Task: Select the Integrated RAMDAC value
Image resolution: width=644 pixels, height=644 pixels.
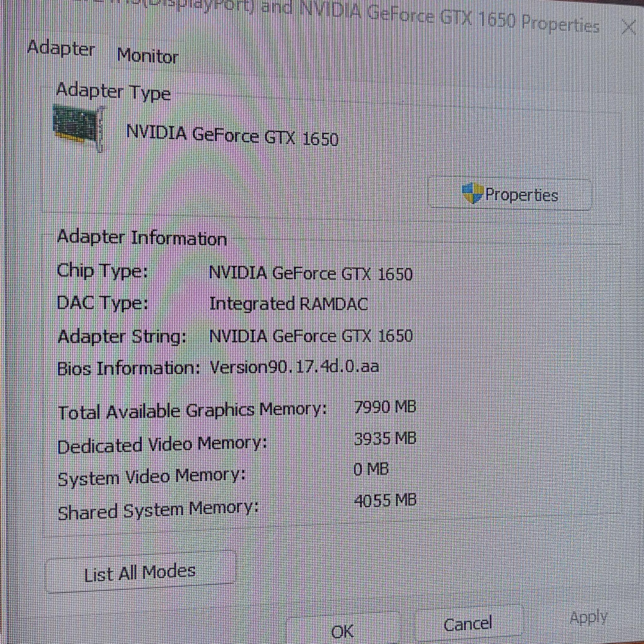Action: point(289,304)
